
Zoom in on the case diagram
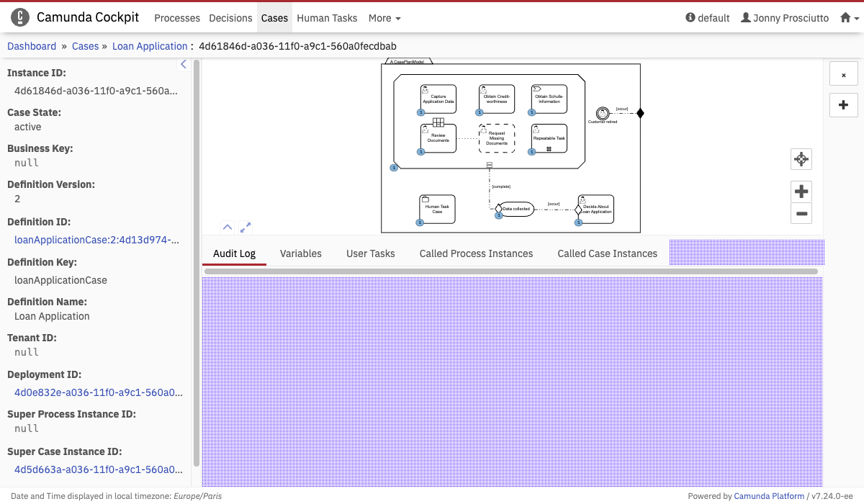point(801,192)
